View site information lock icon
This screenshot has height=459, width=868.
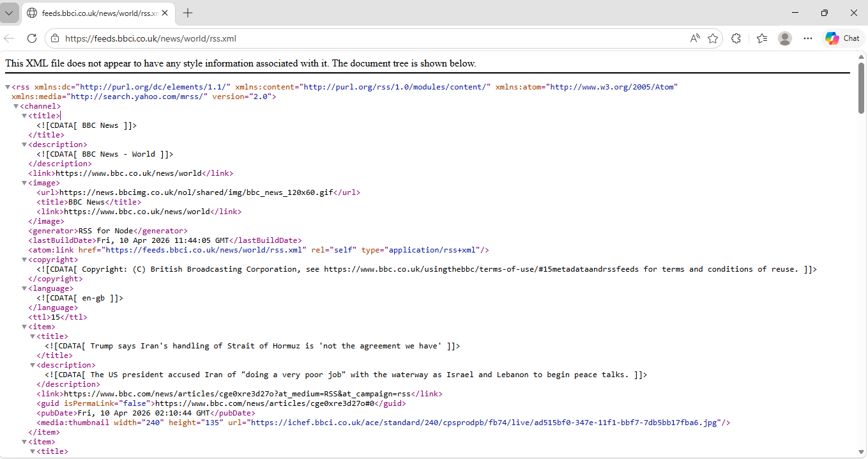(55, 38)
